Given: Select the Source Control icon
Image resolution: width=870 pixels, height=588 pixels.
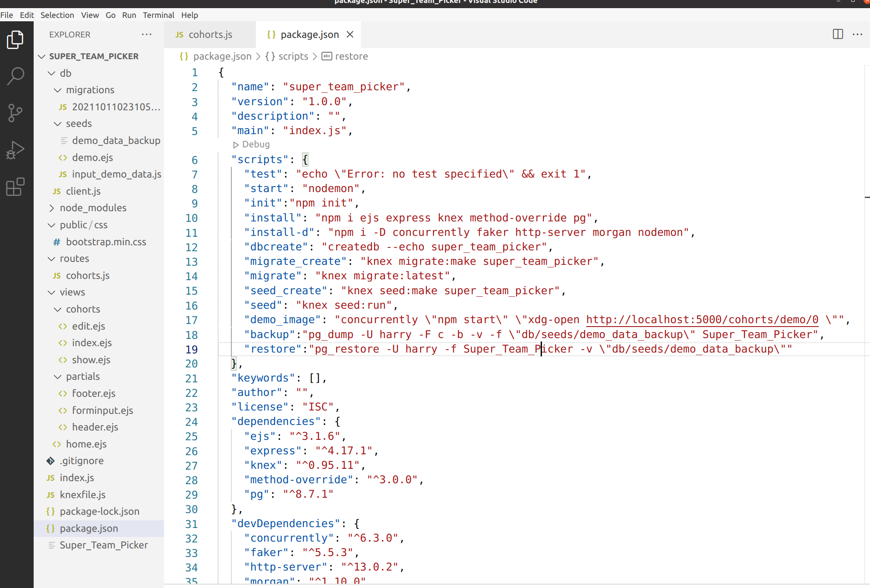Looking at the screenshot, I should click(15, 113).
